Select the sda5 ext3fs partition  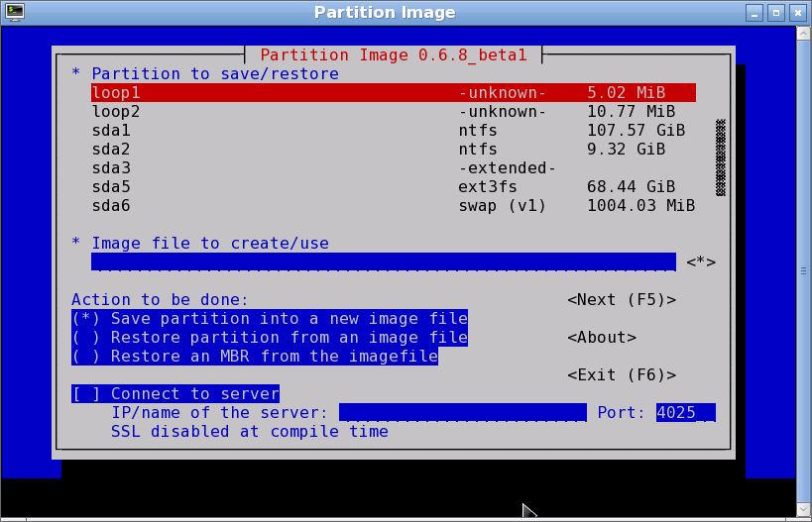click(394, 187)
